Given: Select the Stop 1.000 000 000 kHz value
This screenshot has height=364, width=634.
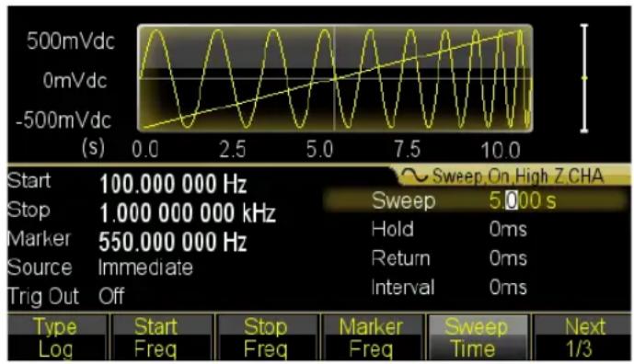Looking at the screenshot, I should (187, 213).
